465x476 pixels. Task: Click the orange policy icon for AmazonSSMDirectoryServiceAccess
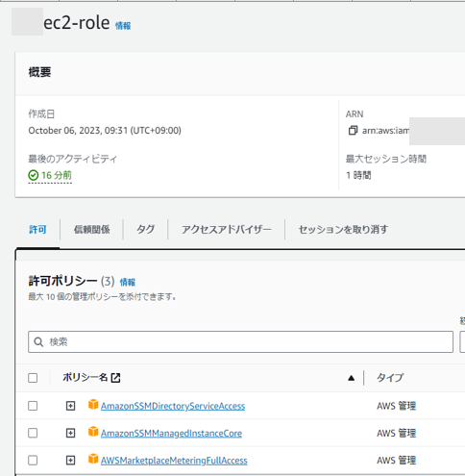tap(93, 405)
